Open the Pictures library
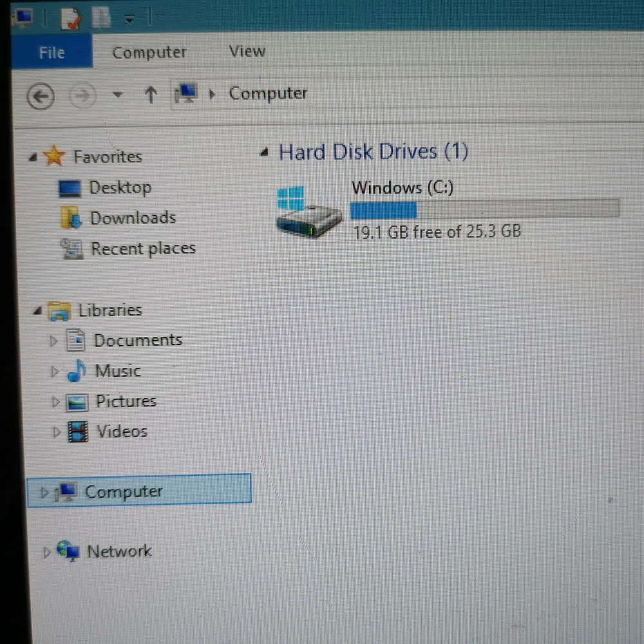 [126, 401]
